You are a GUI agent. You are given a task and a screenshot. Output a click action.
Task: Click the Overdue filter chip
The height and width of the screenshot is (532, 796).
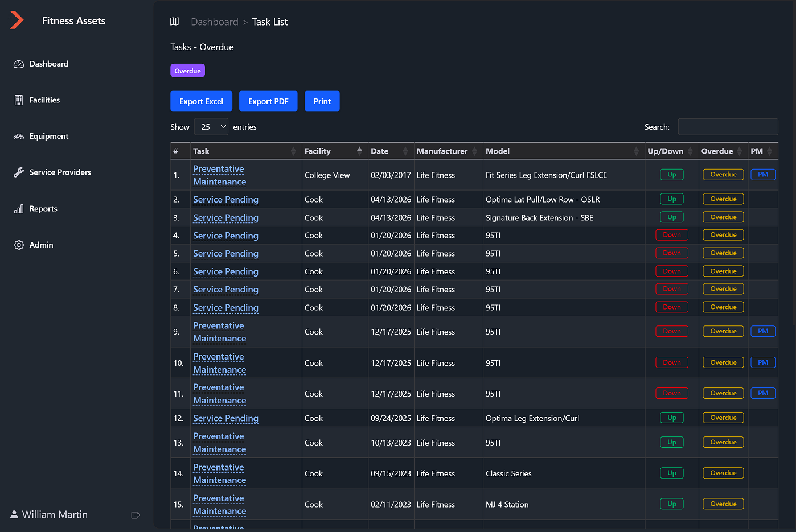click(187, 70)
